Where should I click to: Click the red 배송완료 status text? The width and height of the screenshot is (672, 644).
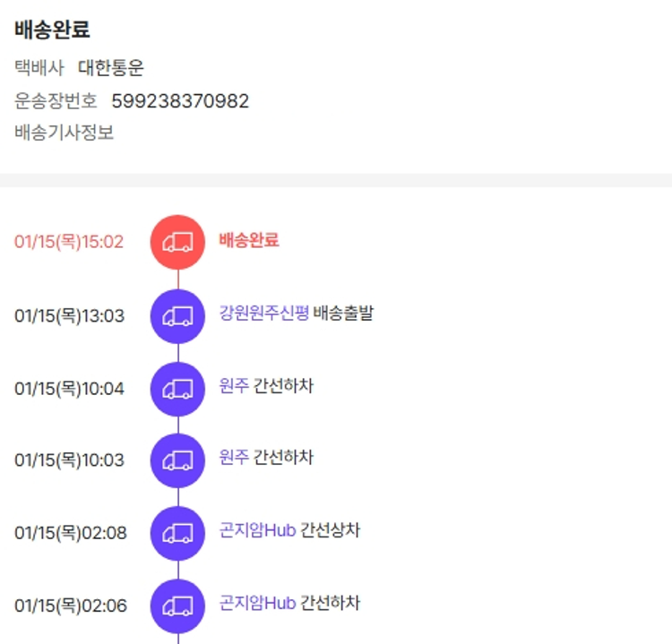pos(249,240)
